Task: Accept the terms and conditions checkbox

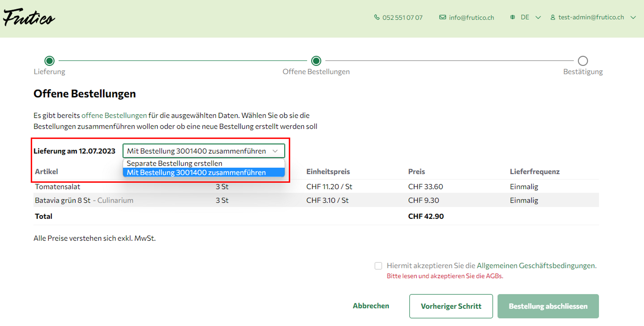Action: coord(378,266)
